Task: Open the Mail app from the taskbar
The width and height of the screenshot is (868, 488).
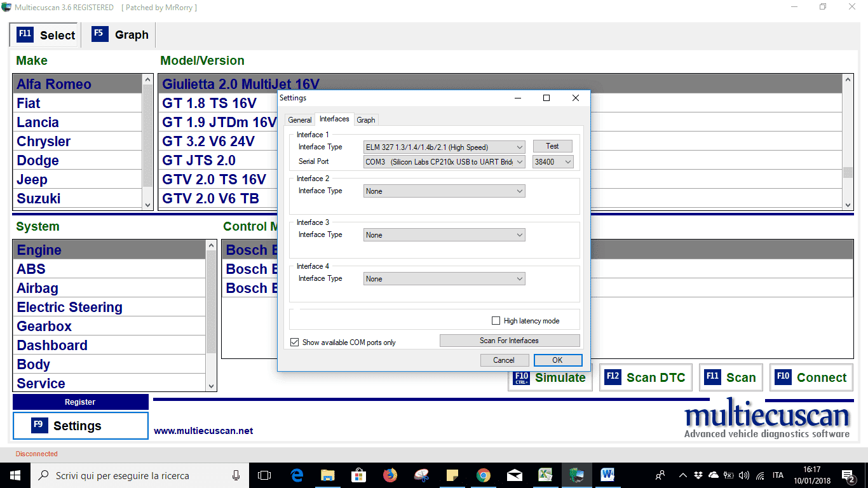Action: pyautogui.click(x=515, y=475)
